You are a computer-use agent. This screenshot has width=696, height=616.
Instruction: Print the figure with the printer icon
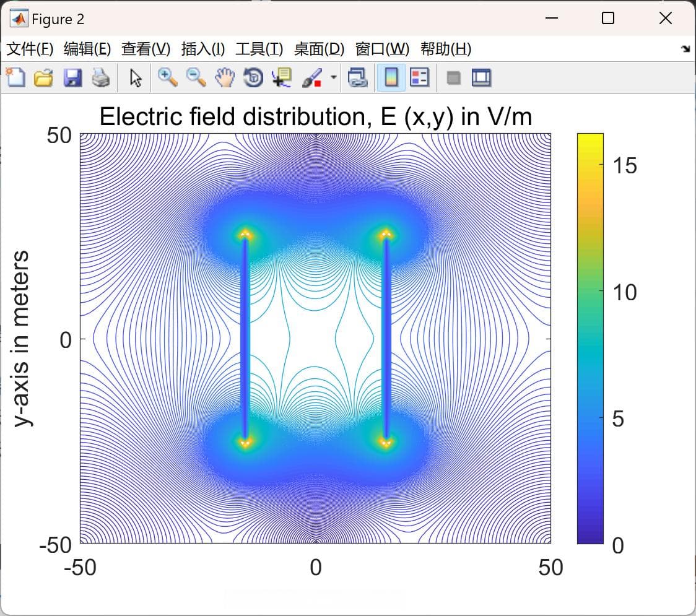[101, 77]
